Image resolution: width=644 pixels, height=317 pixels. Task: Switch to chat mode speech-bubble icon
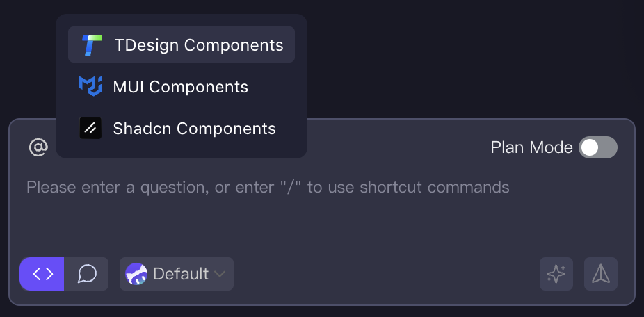[87, 274]
